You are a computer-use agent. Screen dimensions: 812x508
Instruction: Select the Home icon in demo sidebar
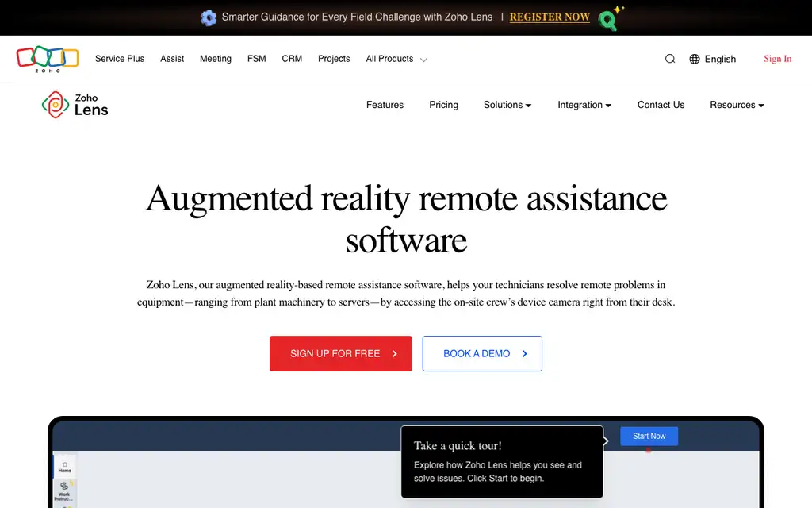pos(65,467)
